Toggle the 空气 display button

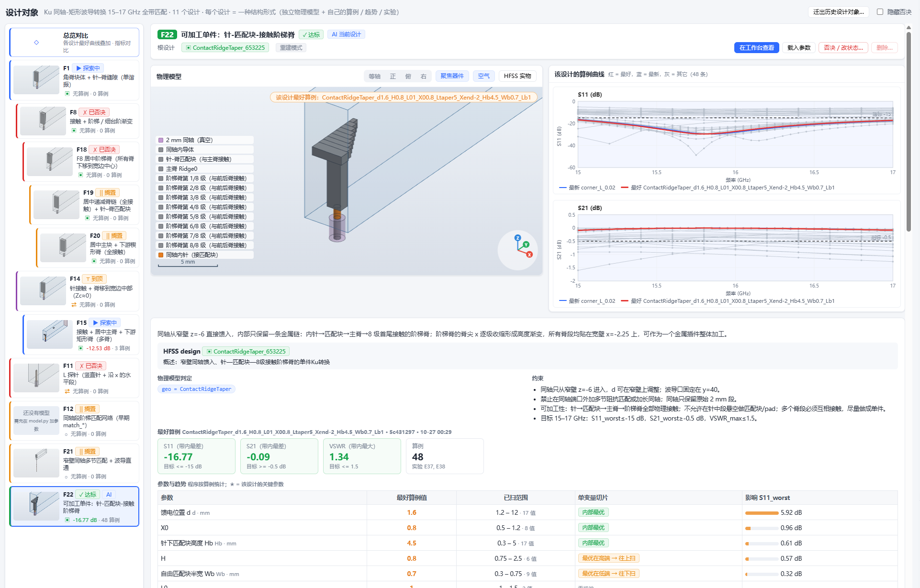pyautogui.click(x=484, y=76)
